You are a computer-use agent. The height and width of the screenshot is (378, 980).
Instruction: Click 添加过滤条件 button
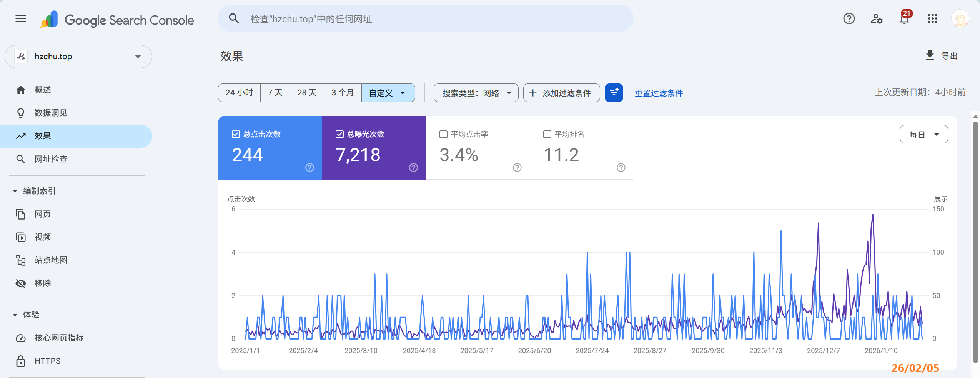click(561, 93)
